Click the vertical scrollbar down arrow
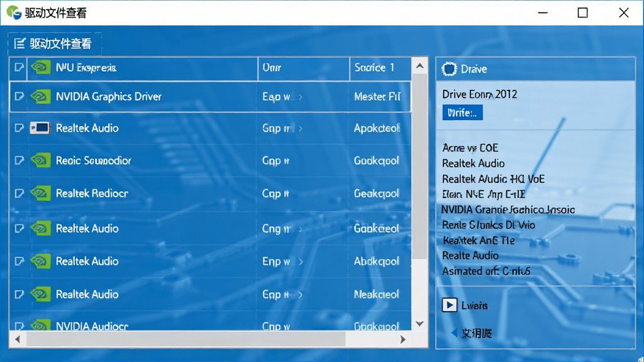 pos(419,324)
